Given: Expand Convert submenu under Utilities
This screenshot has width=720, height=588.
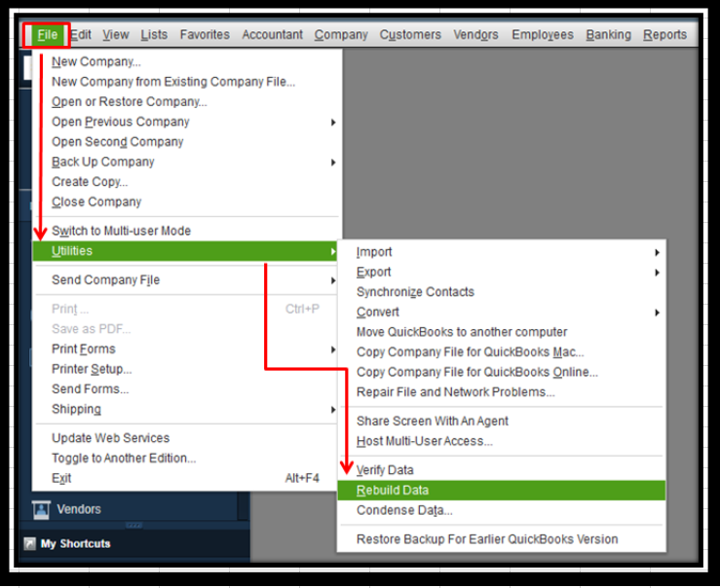Looking at the screenshot, I should click(x=502, y=312).
